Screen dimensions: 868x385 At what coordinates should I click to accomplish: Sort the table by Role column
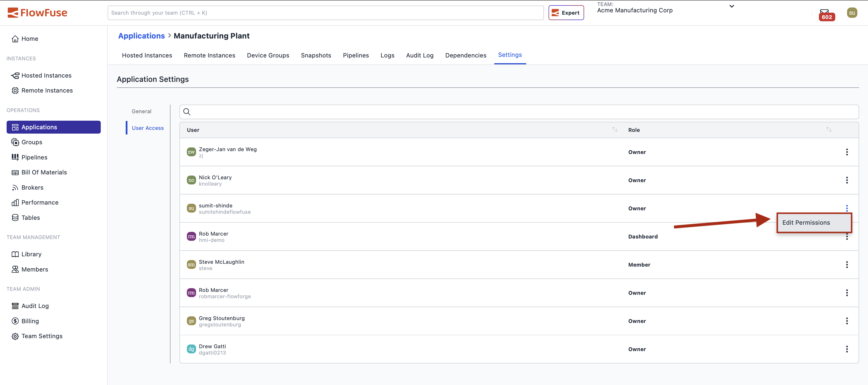[829, 130]
